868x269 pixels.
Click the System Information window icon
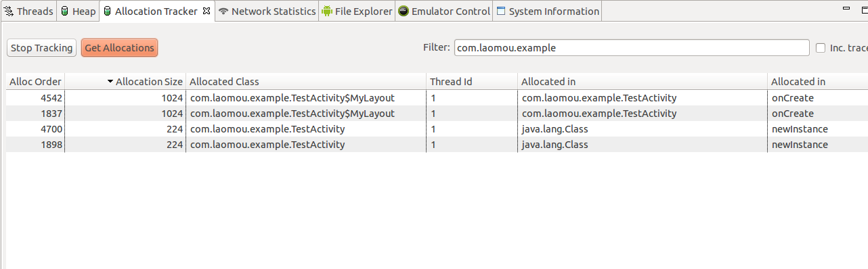pos(501,11)
